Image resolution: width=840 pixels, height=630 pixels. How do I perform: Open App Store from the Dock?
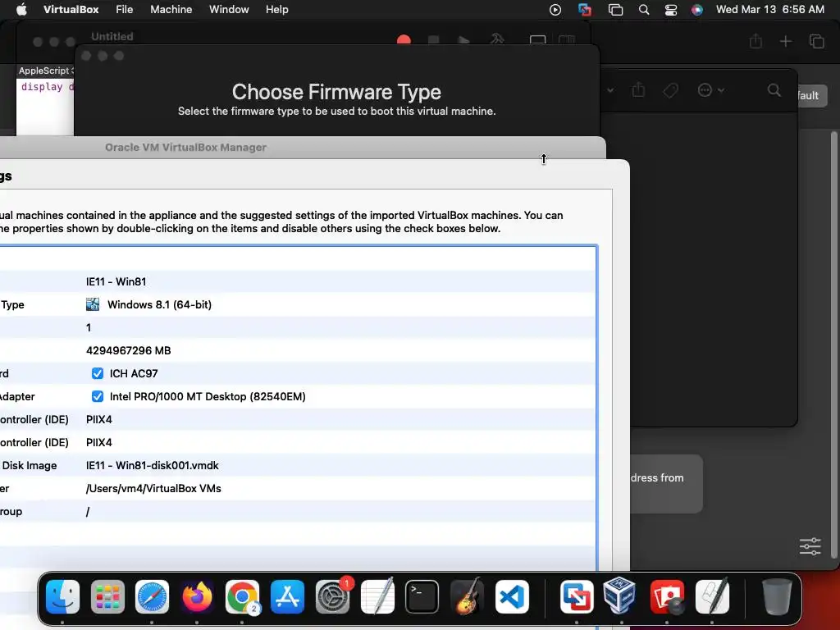[x=287, y=596]
